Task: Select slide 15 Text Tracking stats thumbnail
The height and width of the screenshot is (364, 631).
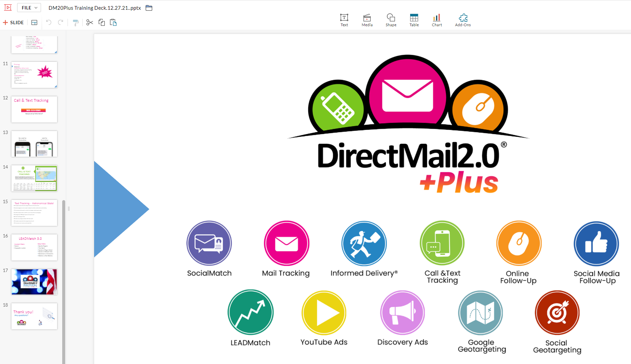Action: pyautogui.click(x=34, y=213)
